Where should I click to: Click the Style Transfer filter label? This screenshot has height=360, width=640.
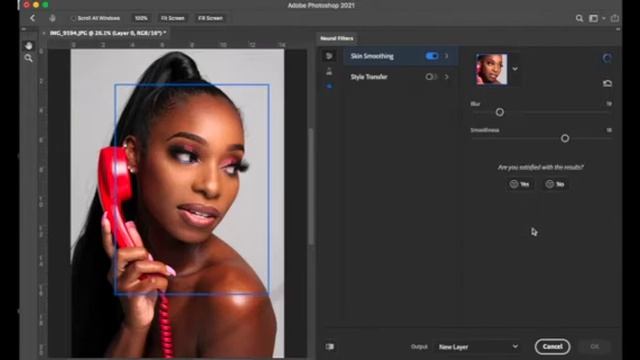click(x=369, y=77)
